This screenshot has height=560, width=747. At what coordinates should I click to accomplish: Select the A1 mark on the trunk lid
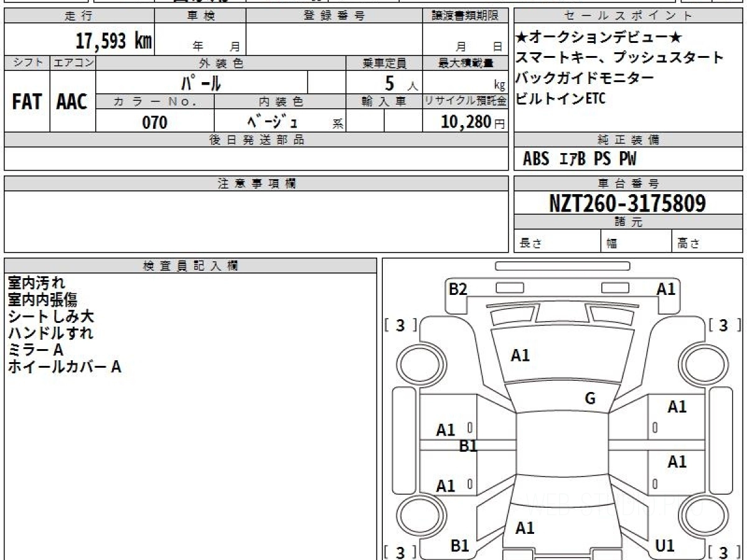(525, 528)
